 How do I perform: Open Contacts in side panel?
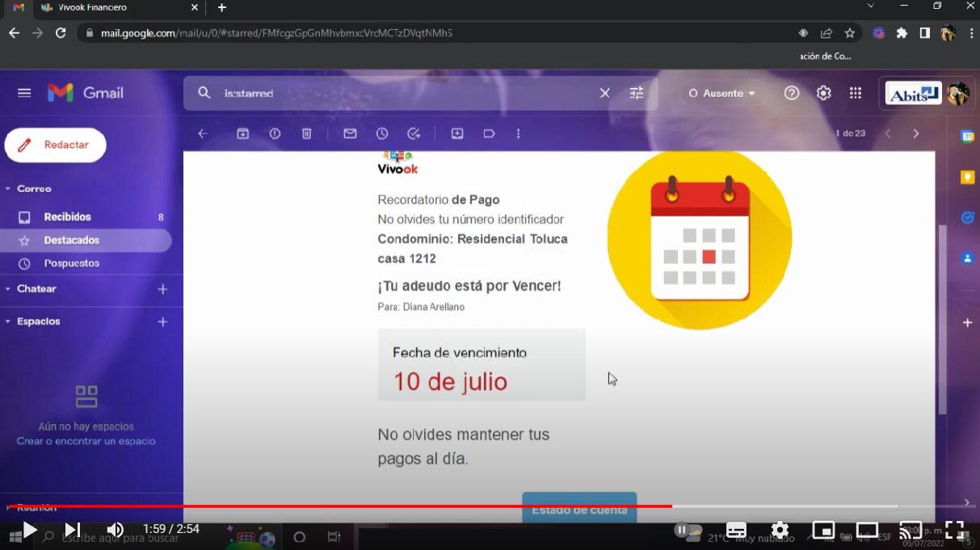pyautogui.click(x=967, y=258)
